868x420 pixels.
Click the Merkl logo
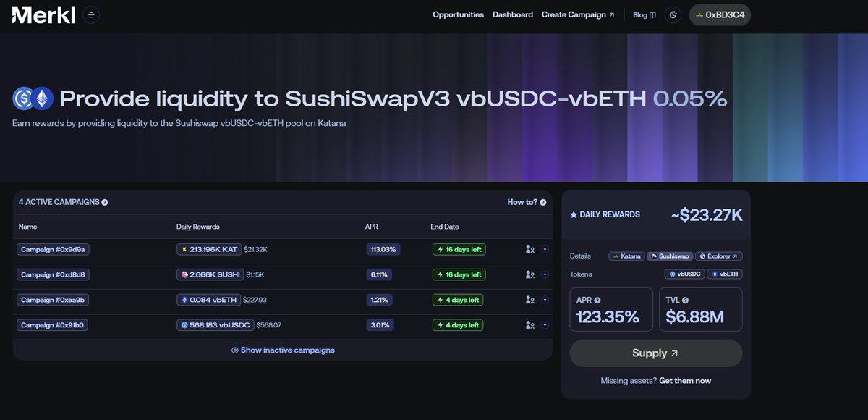(43, 14)
